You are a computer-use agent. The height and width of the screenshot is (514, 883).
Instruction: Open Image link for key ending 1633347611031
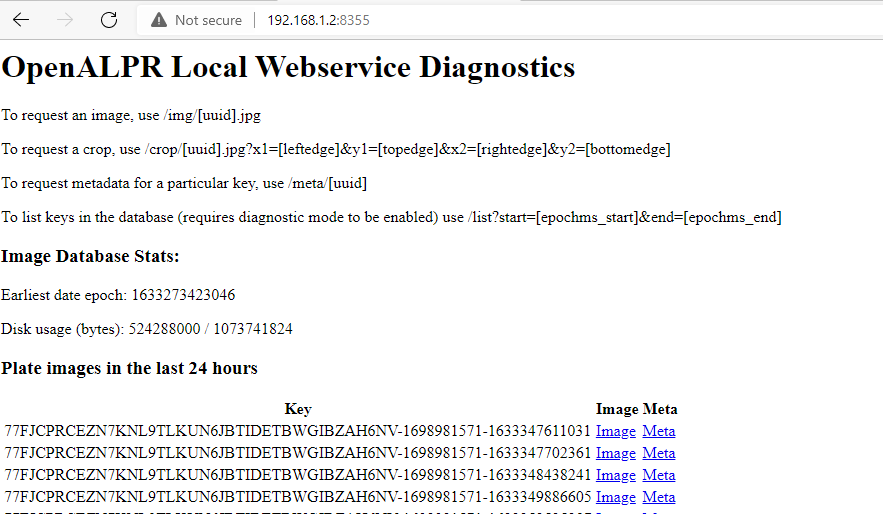click(x=616, y=431)
